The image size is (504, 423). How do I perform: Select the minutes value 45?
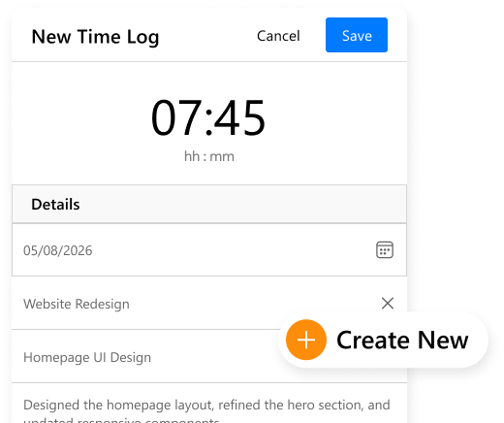pyautogui.click(x=239, y=117)
